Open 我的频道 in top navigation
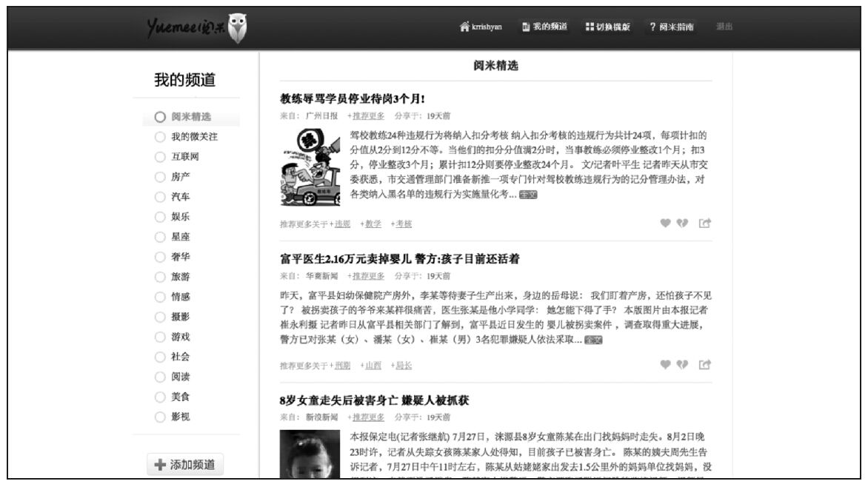Image resolution: width=868 pixels, height=484 pixels. point(544,27)
